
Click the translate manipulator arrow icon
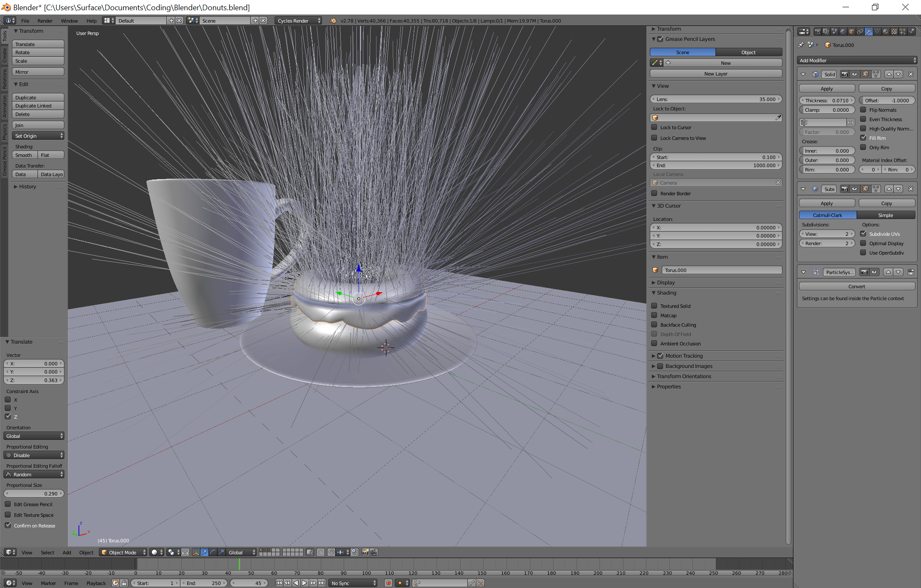[204, 552]
